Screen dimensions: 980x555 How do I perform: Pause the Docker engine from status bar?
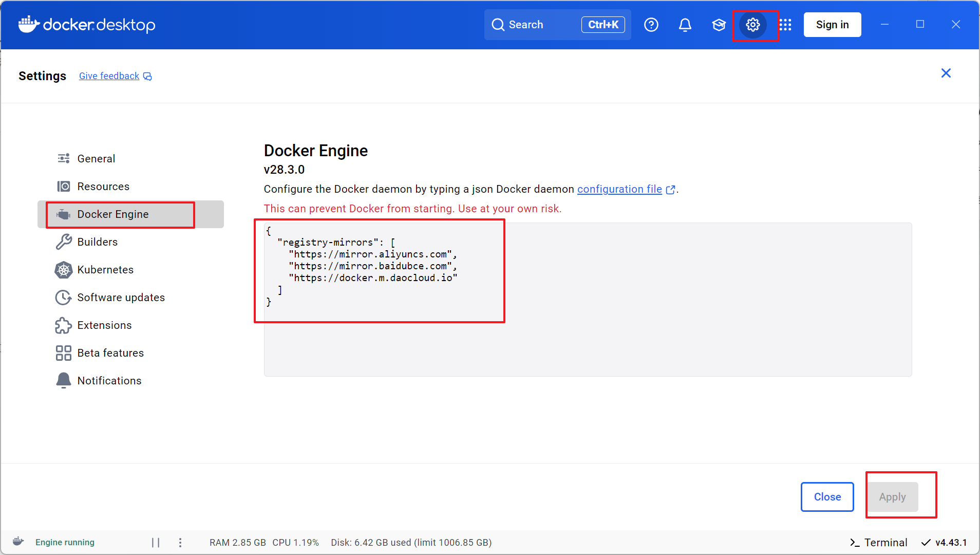[x=156, y=543]
